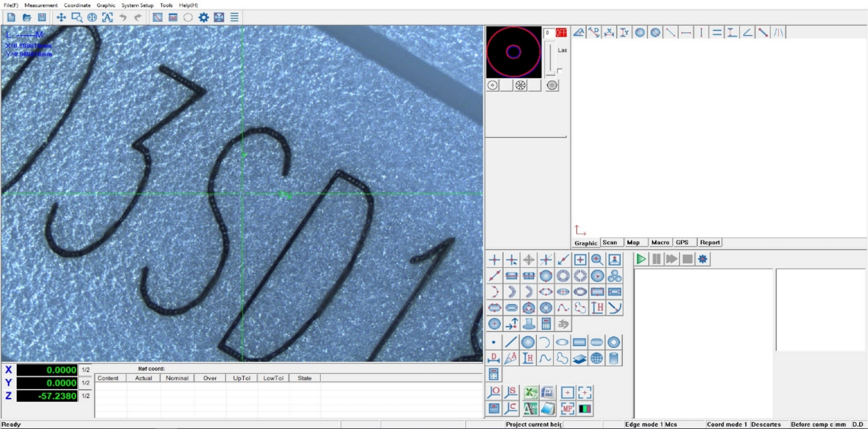The width and height of the screenshot is (868, 429).
Task: Select the circle measurement tool
Action: pyautogui.click(x=528, y=342)
